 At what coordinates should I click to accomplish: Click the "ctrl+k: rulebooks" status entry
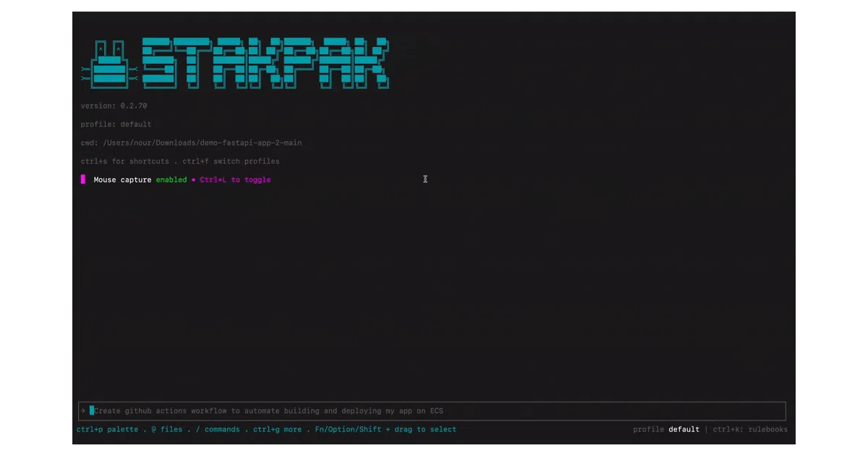coord(750,429)
